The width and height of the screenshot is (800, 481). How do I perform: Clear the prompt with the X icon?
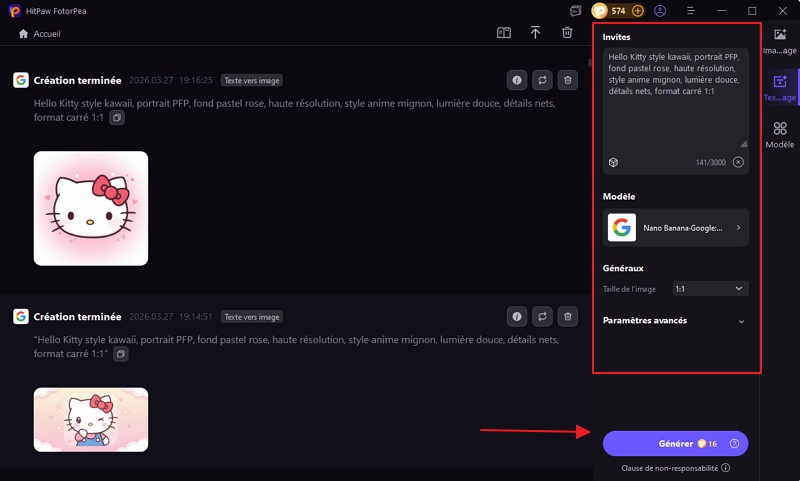click(x=738, y=162)
